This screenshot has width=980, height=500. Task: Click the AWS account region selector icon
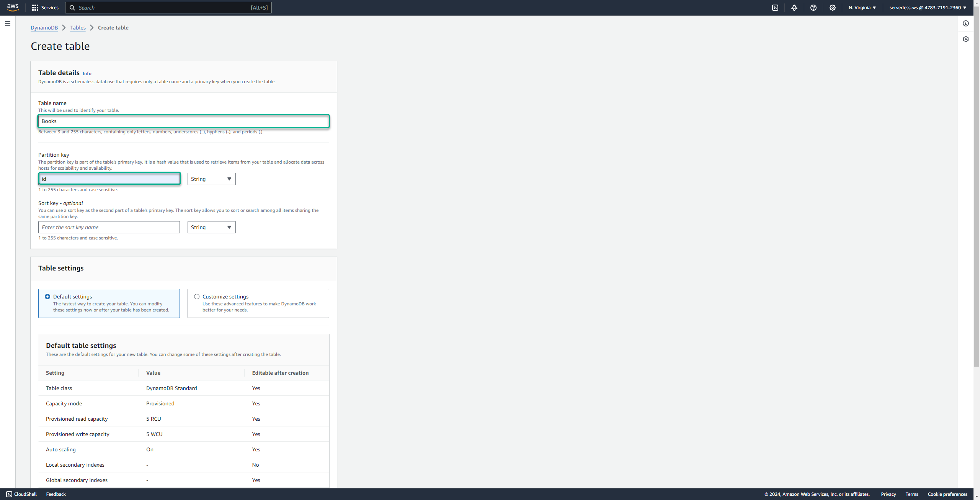pos(861,8)
